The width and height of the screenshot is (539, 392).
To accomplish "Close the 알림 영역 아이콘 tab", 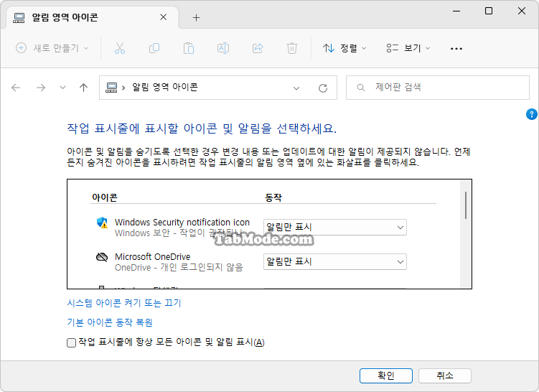I will click(164, 17).
